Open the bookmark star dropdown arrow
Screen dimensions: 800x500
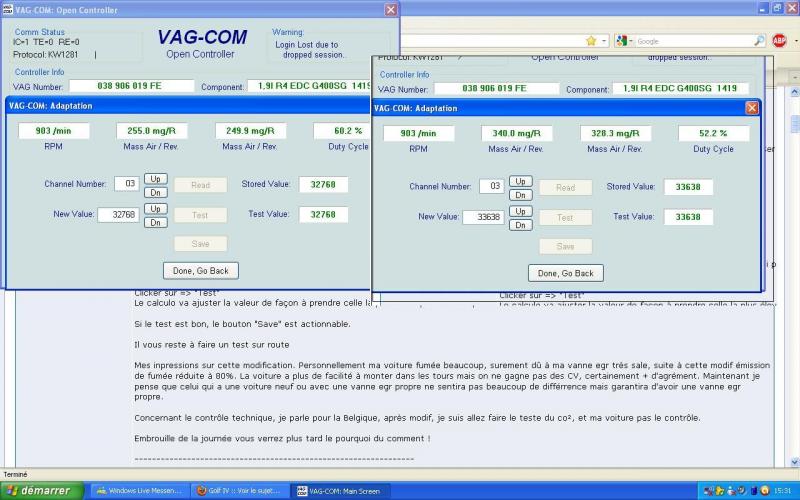tap(603, 41)
